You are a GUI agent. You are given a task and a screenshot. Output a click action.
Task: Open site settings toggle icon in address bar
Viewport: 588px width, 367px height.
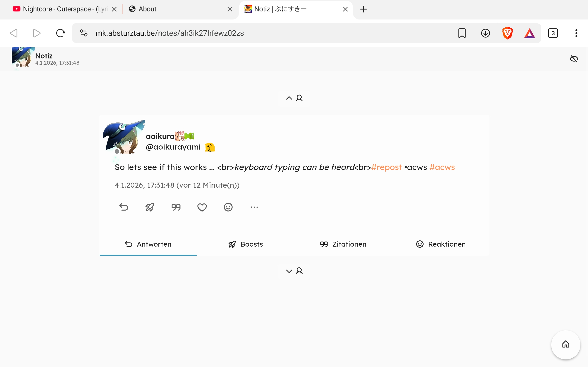[x=84, y=33]
